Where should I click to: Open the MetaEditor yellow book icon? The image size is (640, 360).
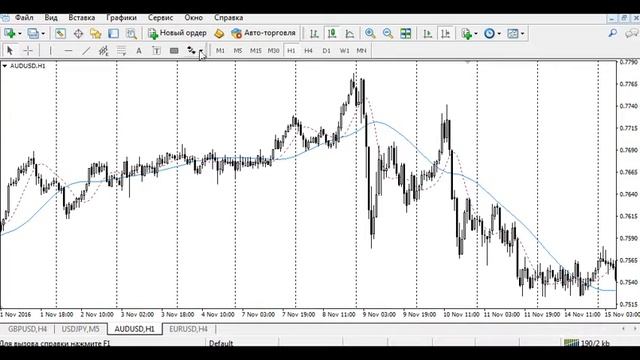coord(219,33)
